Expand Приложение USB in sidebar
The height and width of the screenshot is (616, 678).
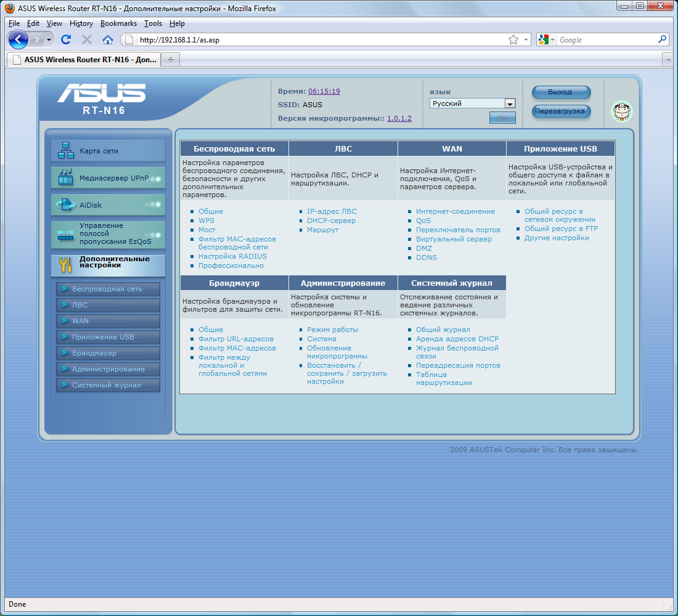click(x=108, y=337)
